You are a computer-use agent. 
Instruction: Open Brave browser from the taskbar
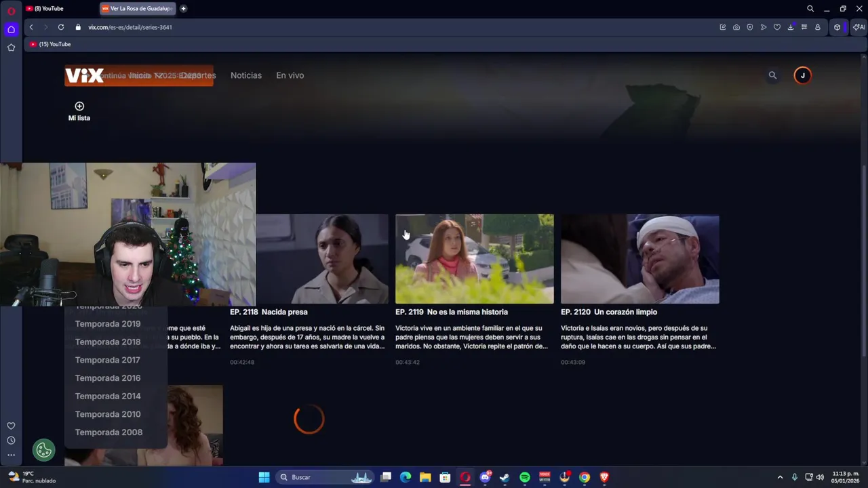[604, 477]
